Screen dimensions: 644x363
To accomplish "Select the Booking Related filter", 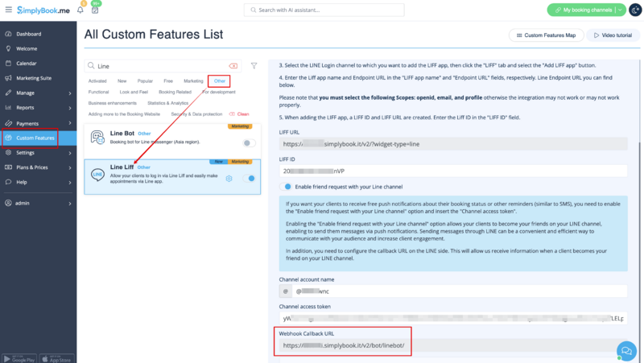I will coord(175,93).
